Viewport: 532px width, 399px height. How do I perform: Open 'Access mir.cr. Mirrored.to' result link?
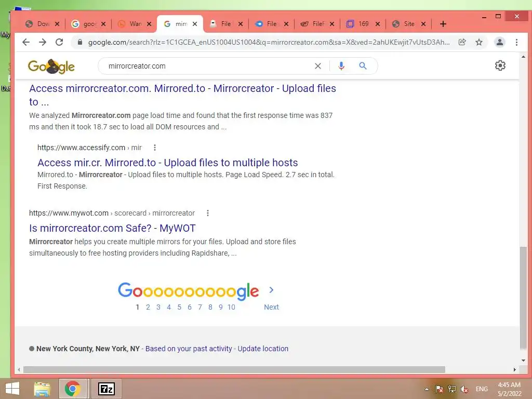pos(168,163)
